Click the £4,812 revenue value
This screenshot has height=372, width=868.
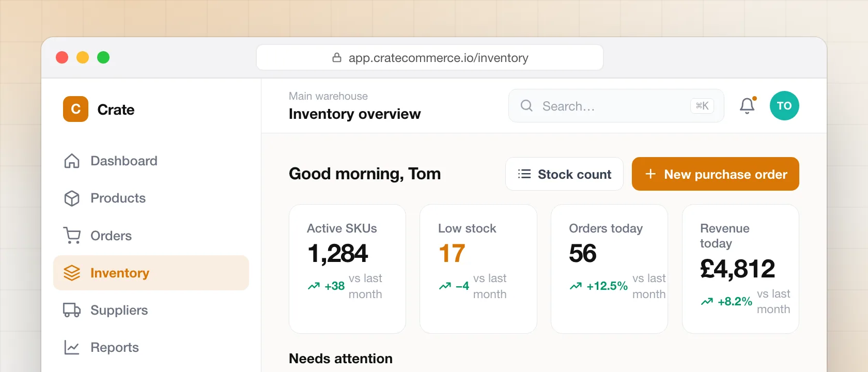click(737, 269)
